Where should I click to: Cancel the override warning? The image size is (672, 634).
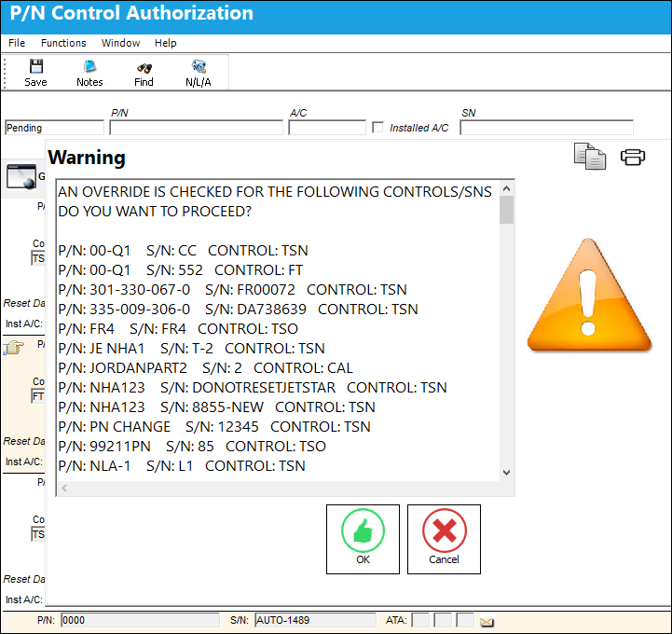click(444, 539)
